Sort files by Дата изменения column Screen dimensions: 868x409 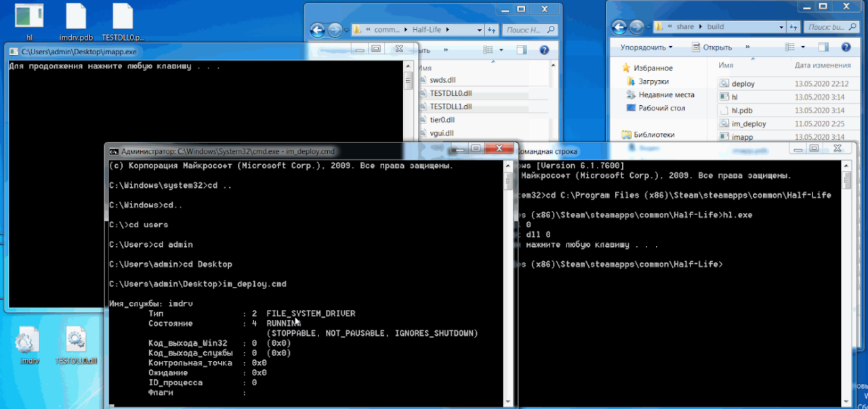pyautogui.click(x=822, y=65)
